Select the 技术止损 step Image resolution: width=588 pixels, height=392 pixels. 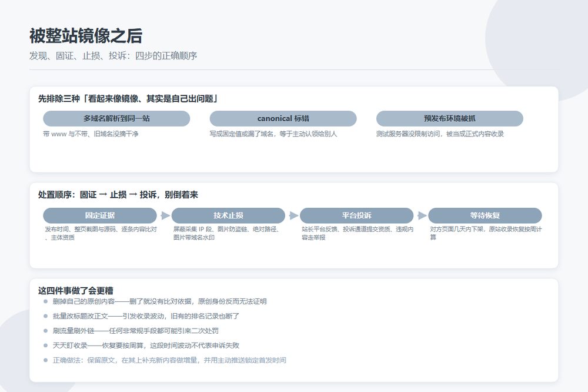(228, 215)
